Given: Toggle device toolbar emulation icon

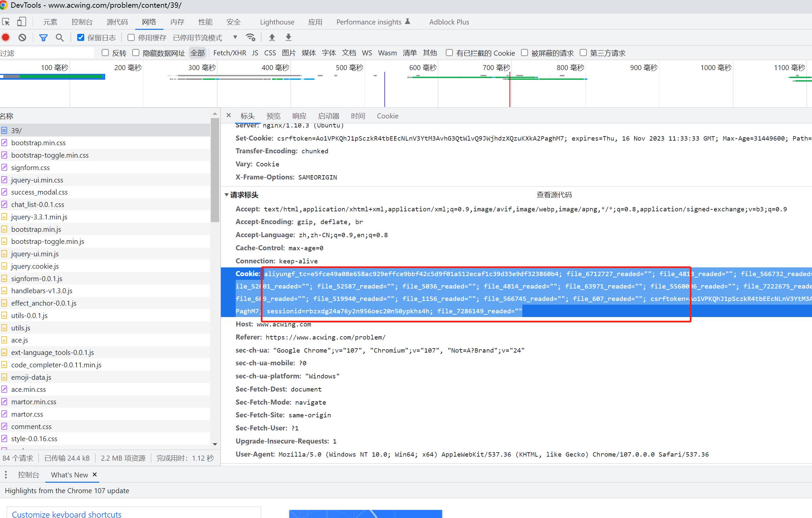Looking at the screenshot, I should 21,22.
